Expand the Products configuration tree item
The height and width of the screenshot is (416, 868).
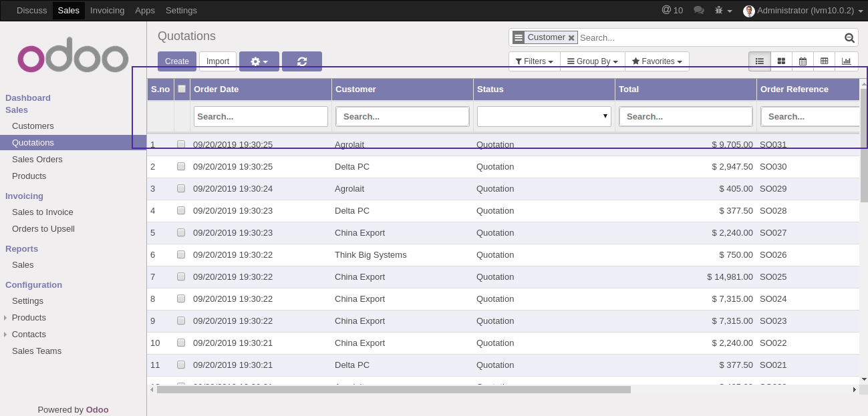tap(6, 318)
